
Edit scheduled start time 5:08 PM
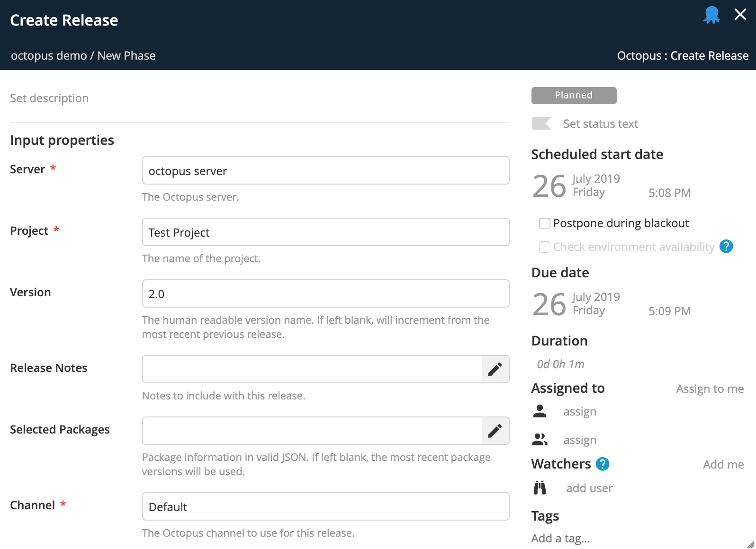click(x=669, y=193)
